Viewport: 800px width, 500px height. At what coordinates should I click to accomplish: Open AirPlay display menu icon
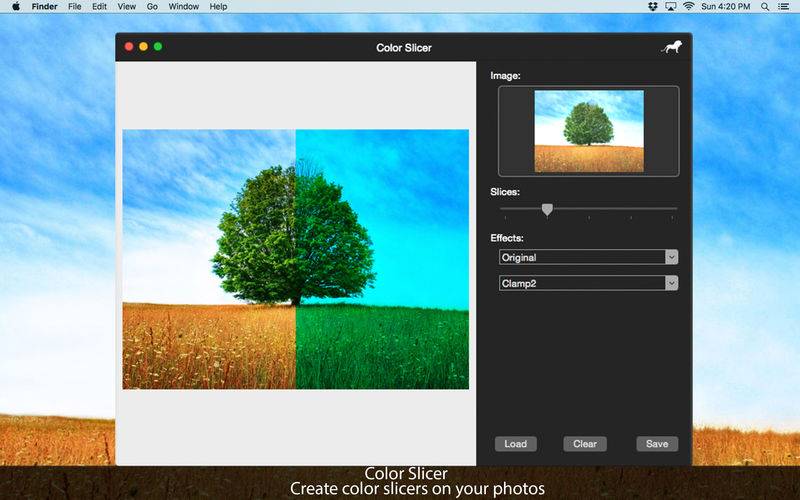[x=670, y=7]
